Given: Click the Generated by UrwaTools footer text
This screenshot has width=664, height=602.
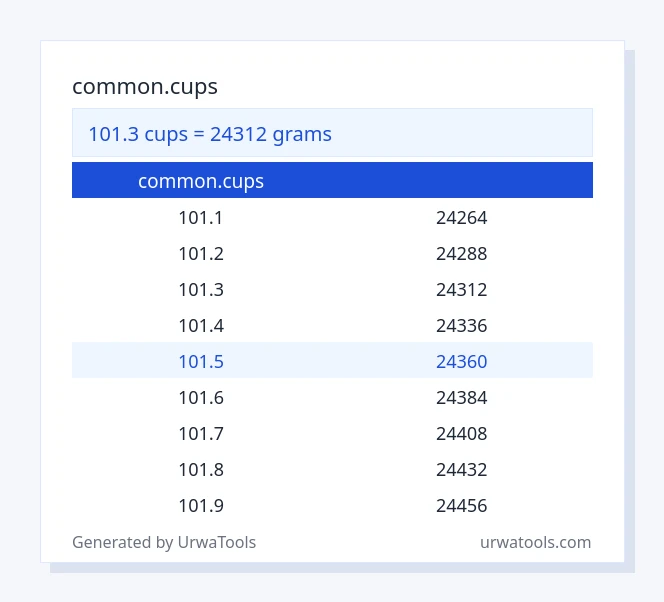Looking at the screenshot, I should click(164, 542).
